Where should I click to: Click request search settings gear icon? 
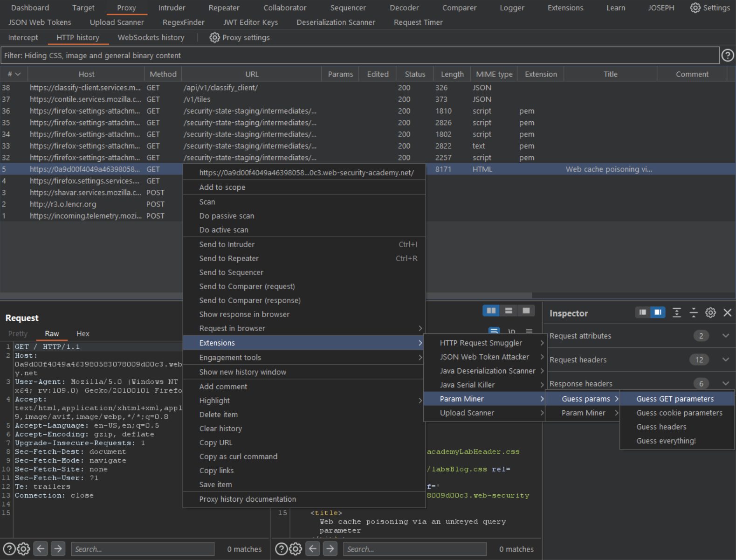click(23, 549)
